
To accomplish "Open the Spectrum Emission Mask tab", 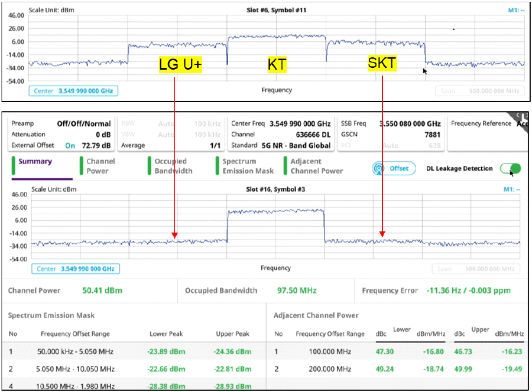I will (x=248, y=166).
